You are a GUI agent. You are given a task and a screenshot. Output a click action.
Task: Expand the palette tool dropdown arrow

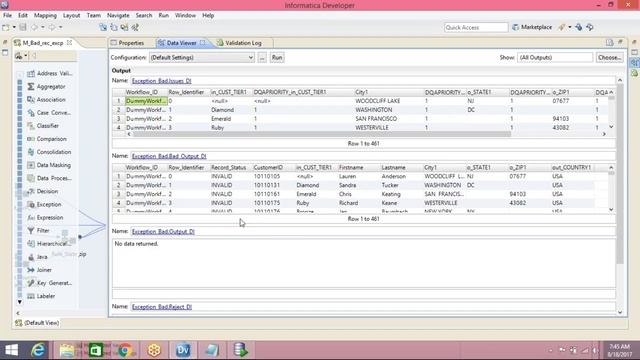pos(25,56)
